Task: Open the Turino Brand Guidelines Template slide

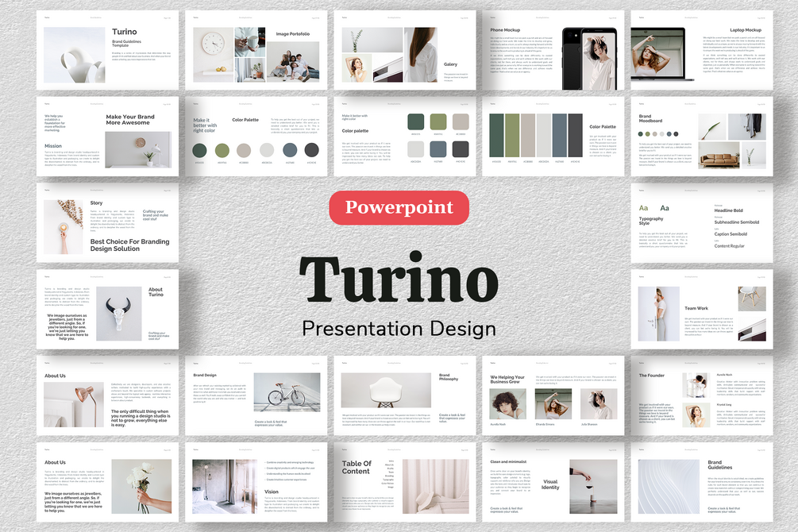Action: [x=107, y=50]
